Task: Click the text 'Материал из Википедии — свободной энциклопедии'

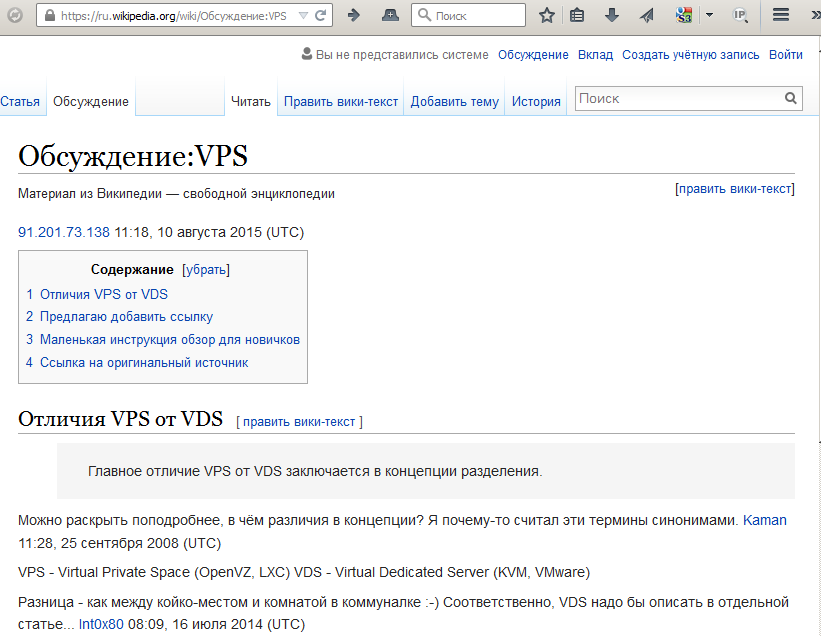Action: (176, 194)
